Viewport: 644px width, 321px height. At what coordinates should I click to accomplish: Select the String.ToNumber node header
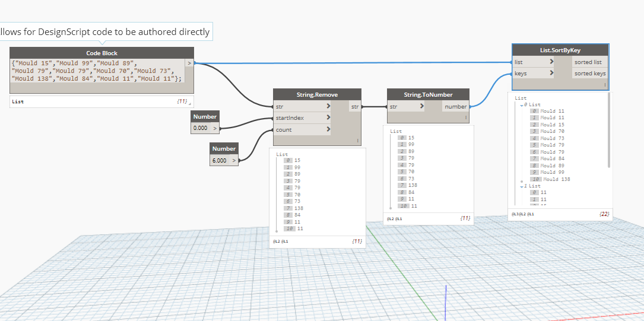[427, 95]
